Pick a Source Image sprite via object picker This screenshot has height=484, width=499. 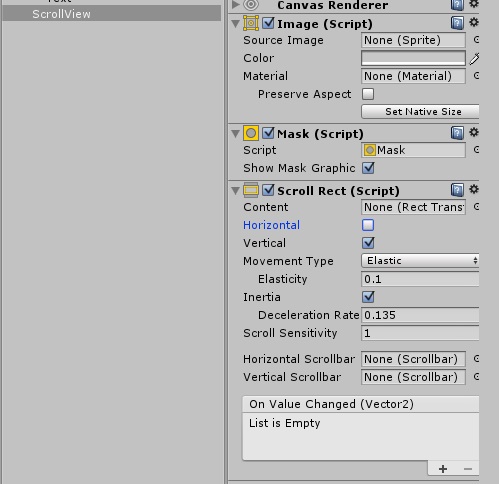pyautogui.click(x=476, y=40)
